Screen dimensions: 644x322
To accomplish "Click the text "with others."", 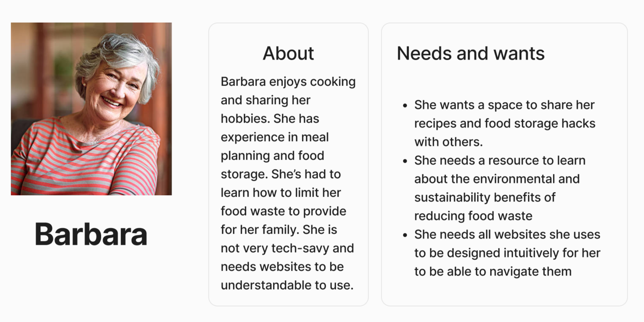I will point(448,142).
